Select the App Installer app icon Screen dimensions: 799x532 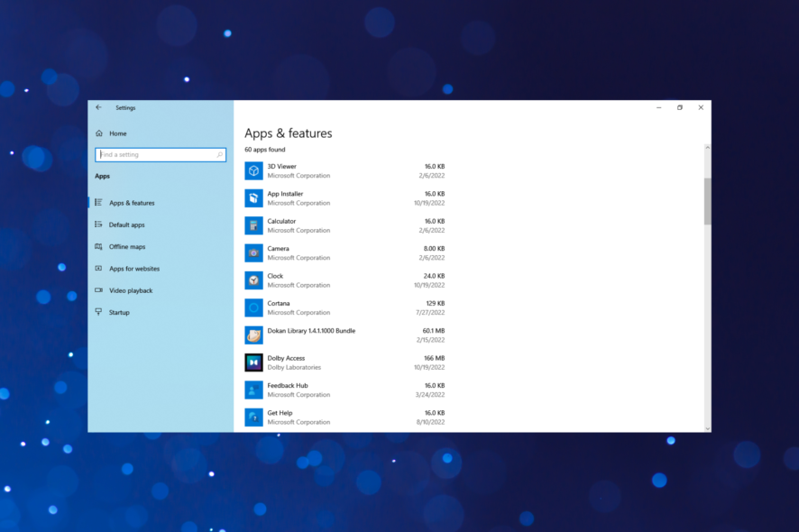(253, 198)
